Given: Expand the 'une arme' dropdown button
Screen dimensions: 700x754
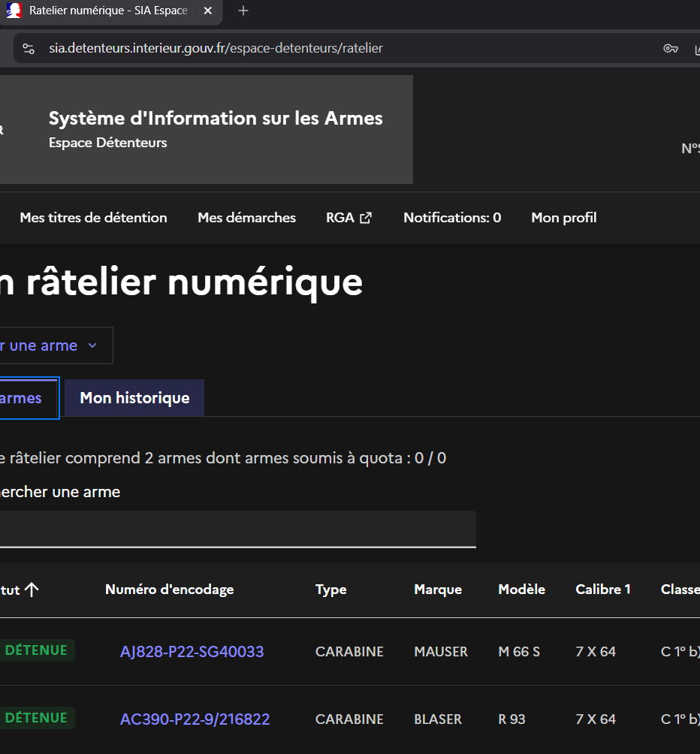Looking at the screenshot, I should point(49,345).
